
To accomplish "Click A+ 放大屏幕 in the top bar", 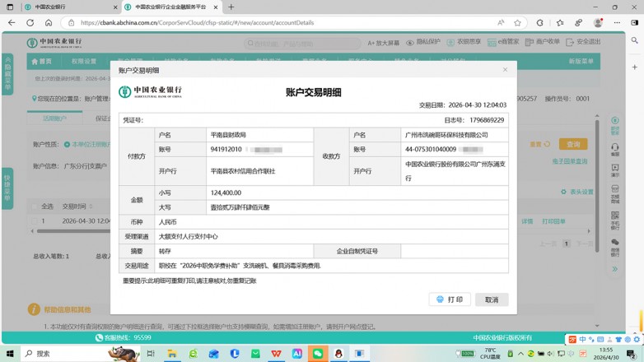I will (383, 43).
